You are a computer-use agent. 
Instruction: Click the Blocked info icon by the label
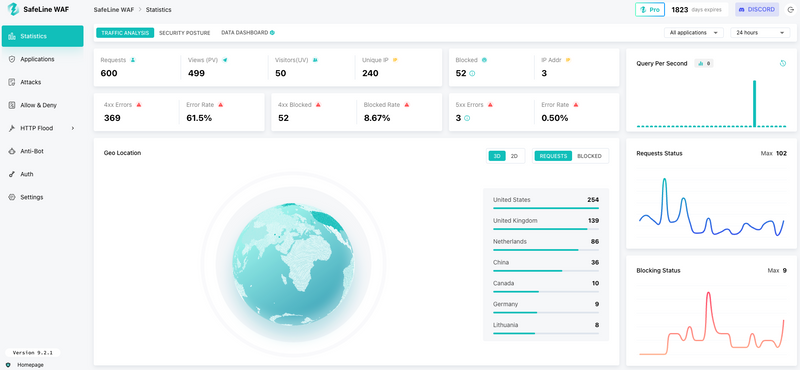pos(484,60)
